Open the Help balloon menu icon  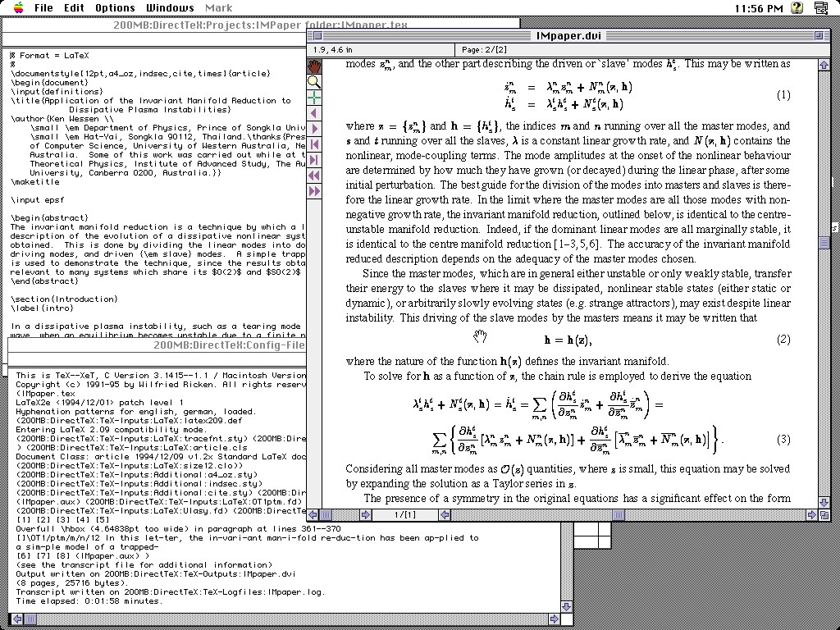pos(797,8)
